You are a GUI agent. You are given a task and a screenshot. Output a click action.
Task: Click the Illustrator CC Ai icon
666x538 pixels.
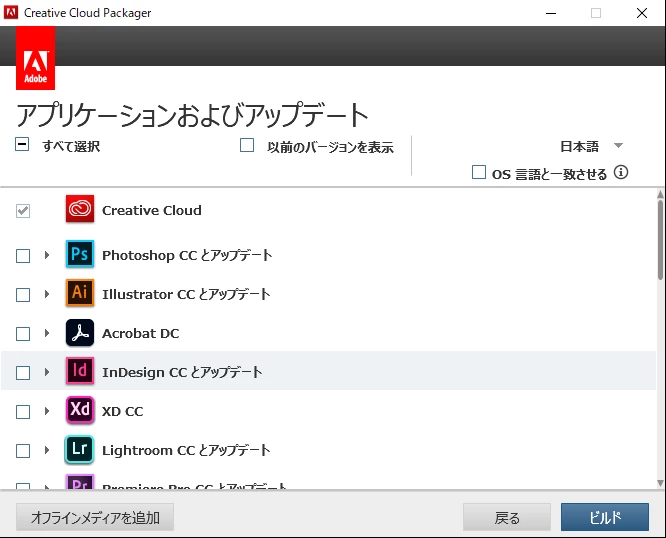tap(80, 293)
